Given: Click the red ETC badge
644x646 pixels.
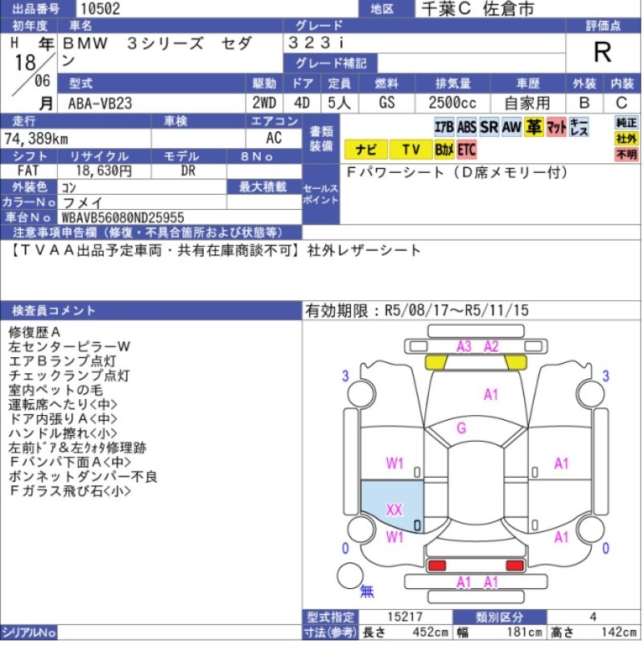Looking at the screenshot, I should pyautogui.click(x=467, y=150).
